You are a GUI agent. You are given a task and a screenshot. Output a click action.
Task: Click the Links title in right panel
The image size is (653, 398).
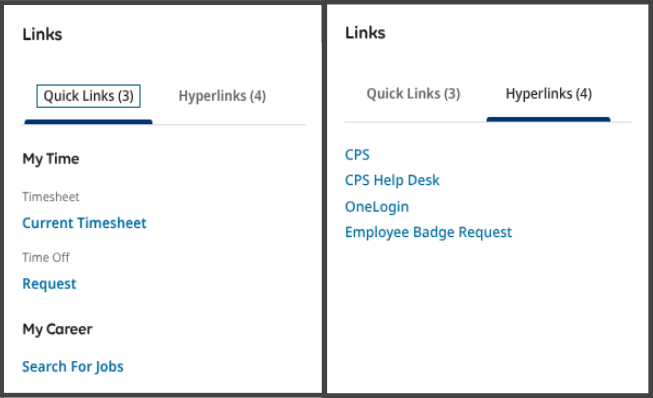tap(365, 32)
